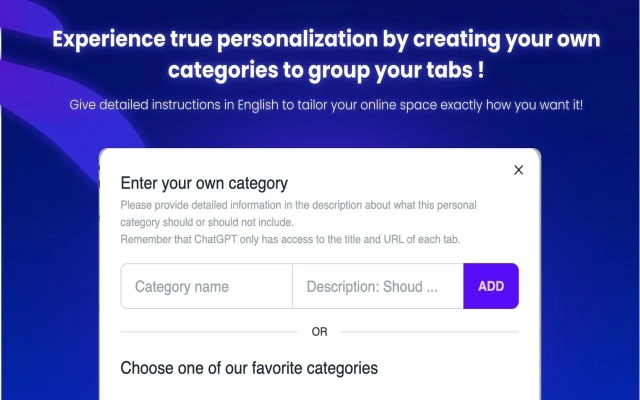
Task: Click the 'OR' separator label
Action: tap(320, 331)
